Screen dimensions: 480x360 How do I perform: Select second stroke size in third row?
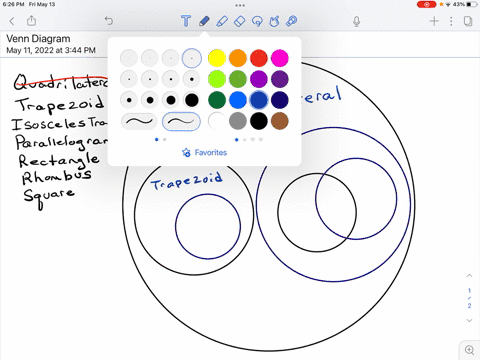pos(150,100)
